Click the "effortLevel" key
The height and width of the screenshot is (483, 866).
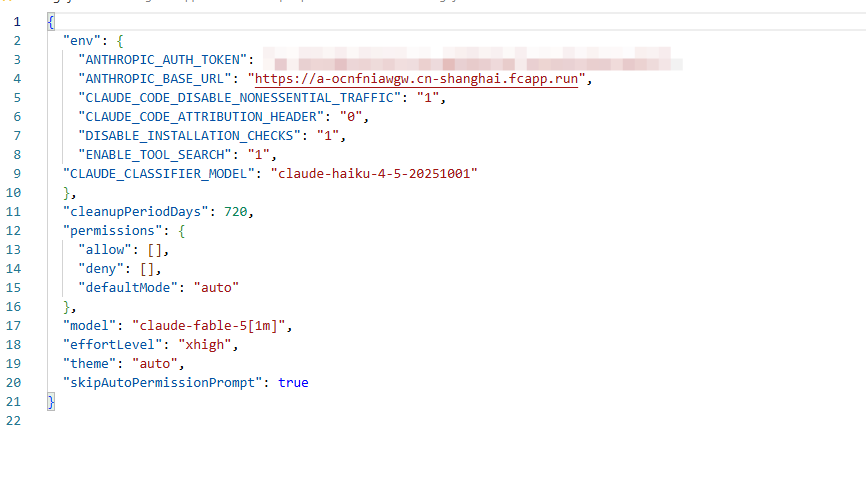click(x=112, y=345)
